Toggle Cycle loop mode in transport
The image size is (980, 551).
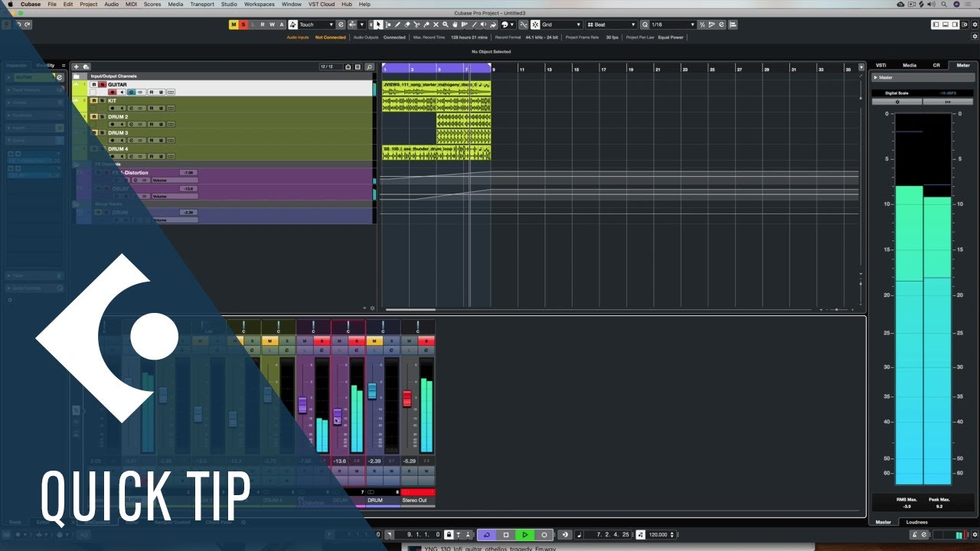pyautogui.click(x=487, y=535)
